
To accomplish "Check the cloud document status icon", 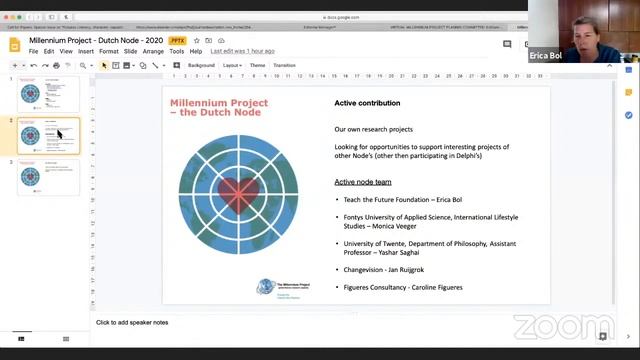I will 221,40.
